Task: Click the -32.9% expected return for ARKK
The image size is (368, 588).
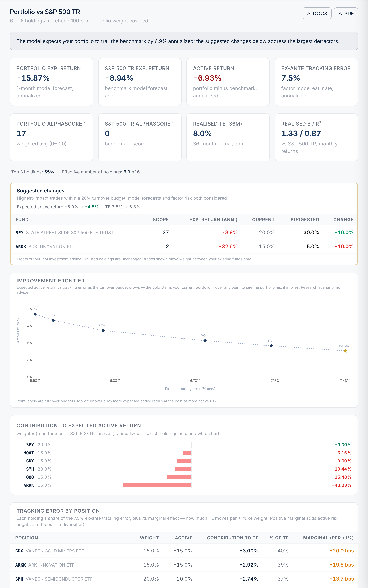Action: click(x=228, y=246)
